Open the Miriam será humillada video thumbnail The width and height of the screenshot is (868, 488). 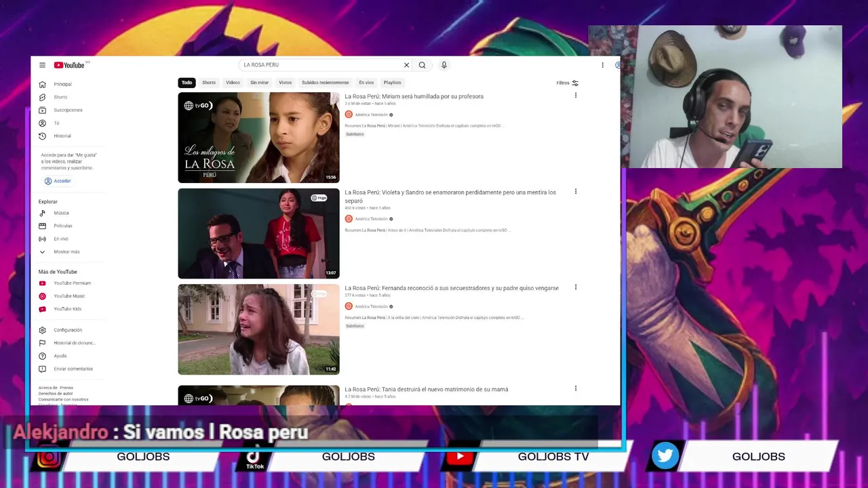click(258, 138)
